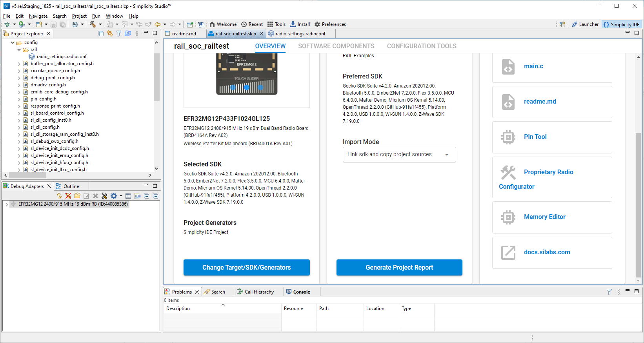Image resolution: width=644 pixels, height=343 pixels.
Task: Switch to the SOFTWARE COMPONENTS tab
Action: click(336, 46)
